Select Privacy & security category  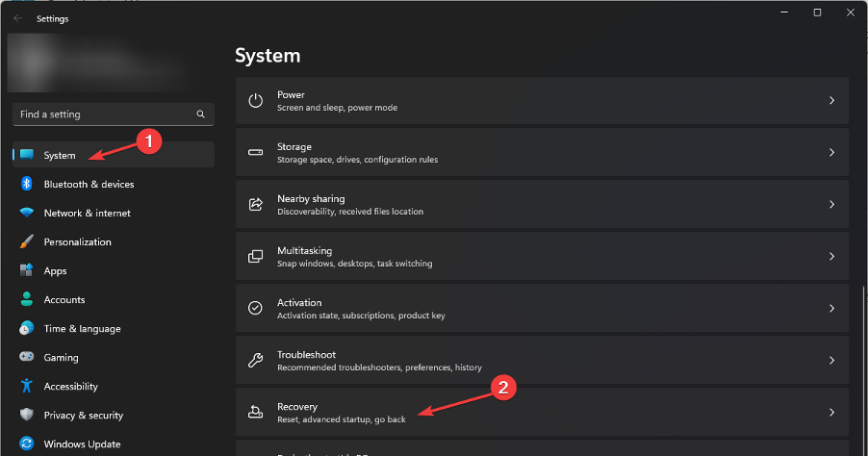(114, 415)
